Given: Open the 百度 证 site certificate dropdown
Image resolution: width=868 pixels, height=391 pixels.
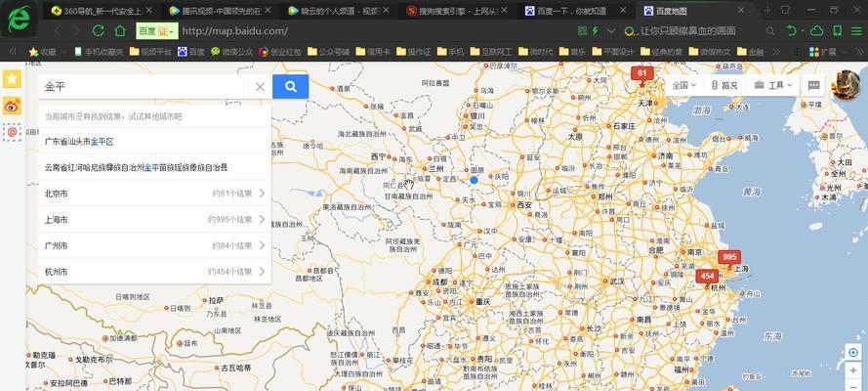Looking at the screenshot, I should (x=156, y=31).
